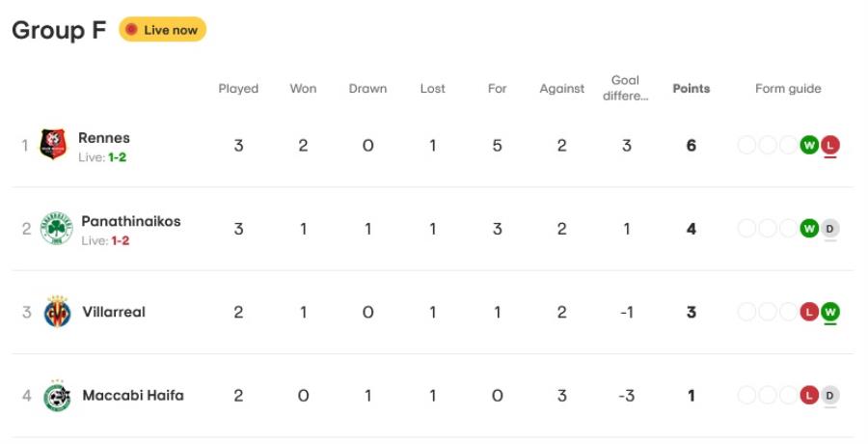The width and height of the screenshot is (868, 444).
Task: Select Villarreal's red L form badge
Action: [809, 312]
